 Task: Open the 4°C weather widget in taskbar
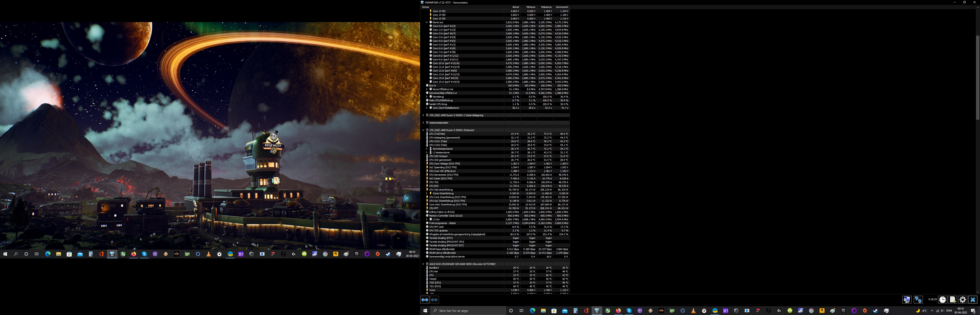(x=921, y=311)
